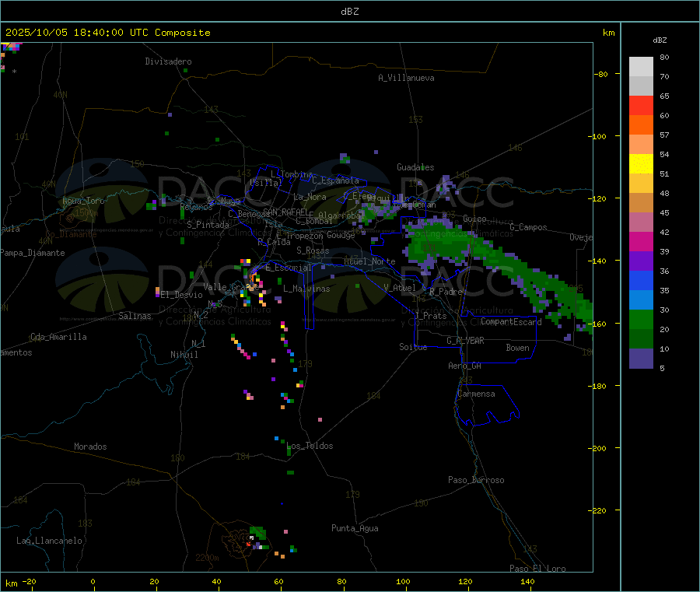Click the 100 km horizontal axis tick

[403, 581]
